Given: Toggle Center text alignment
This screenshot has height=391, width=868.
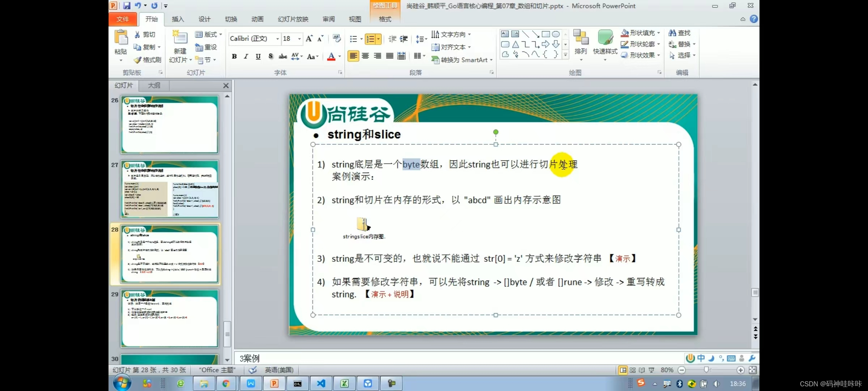Looking at the screenshot, I should click(365, 56).
